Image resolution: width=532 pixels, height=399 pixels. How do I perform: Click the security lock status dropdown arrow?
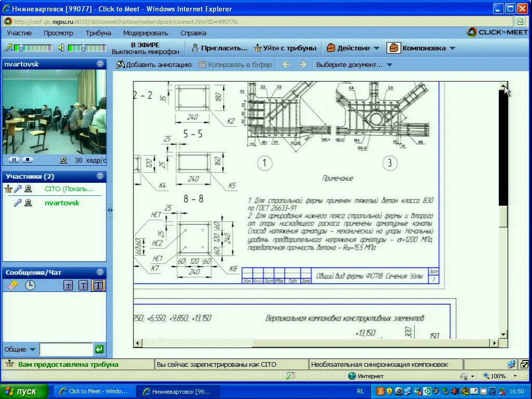pos(472,376)
